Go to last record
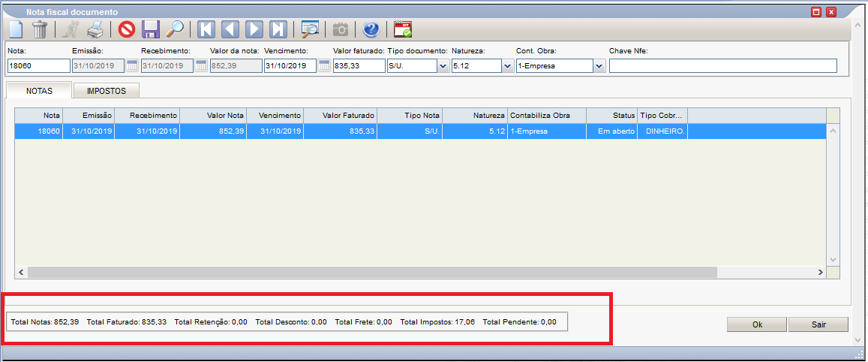Image resolution: width=868 pixels, height=362 pixels. [x=278, y=29]
